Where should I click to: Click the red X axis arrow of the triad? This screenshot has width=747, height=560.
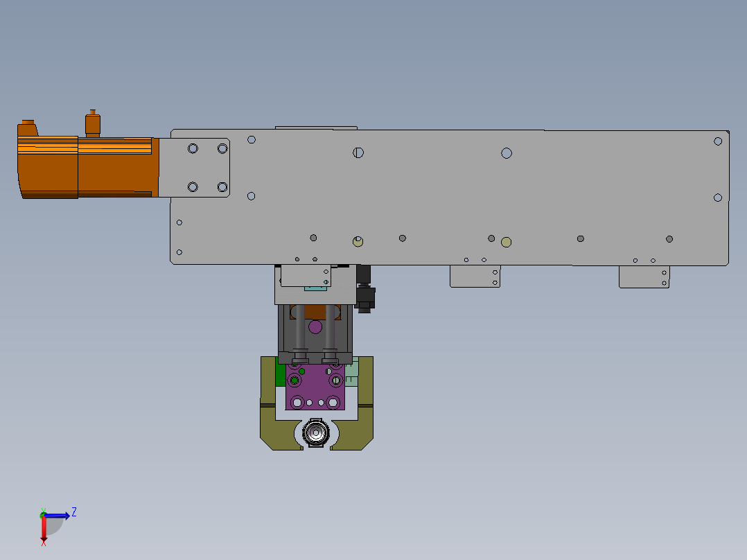point(44,530)
